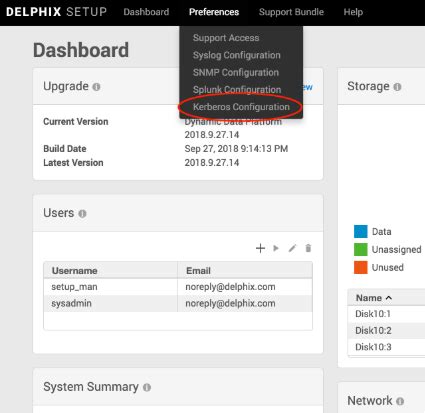This screenshot has width=425, height=413.
Task: Go to the Help menu item
Action: click(x=353, y=12)
